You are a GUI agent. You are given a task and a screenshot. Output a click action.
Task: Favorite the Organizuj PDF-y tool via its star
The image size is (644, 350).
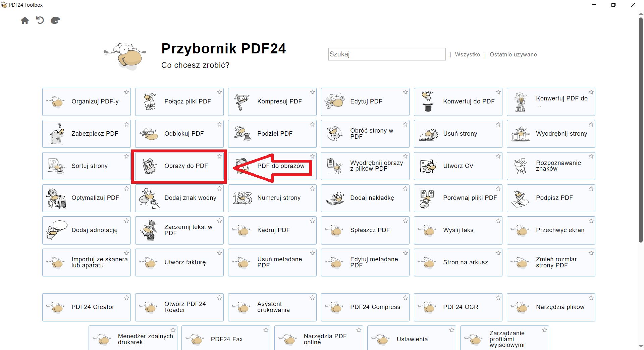127,92
